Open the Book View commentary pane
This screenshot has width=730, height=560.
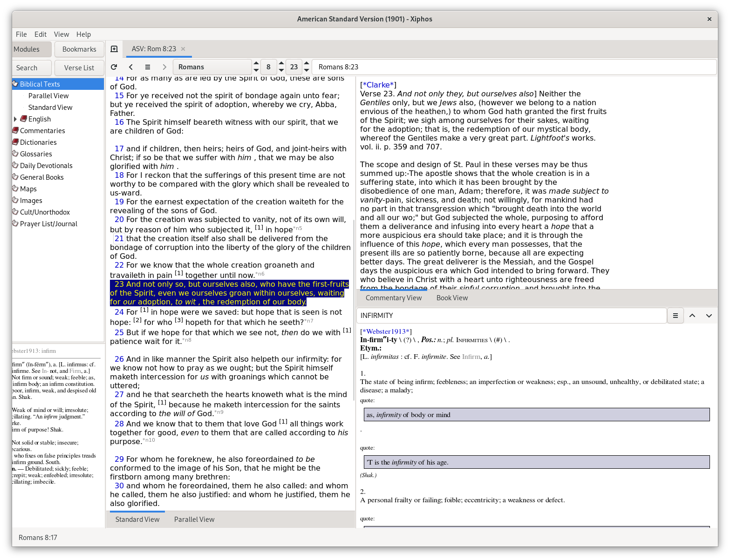451,297
